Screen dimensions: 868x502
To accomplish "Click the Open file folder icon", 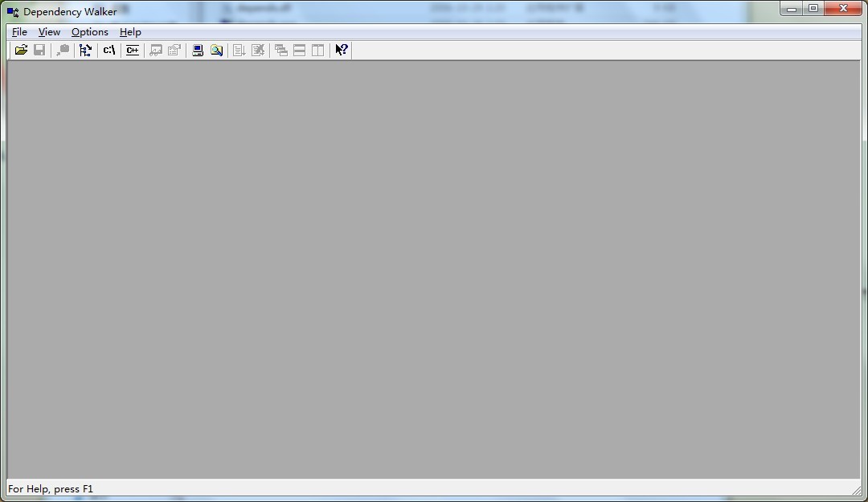I will coord(21,50).
